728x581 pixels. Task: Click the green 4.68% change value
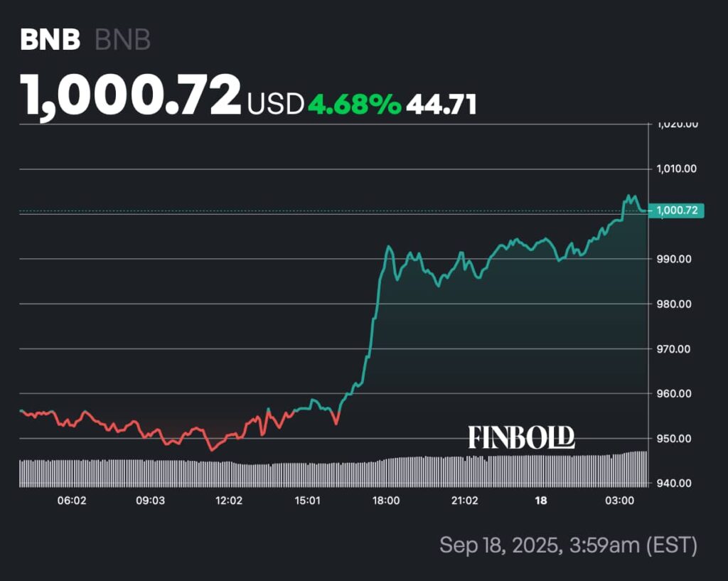pyautogui.click(x=354, y=105)
